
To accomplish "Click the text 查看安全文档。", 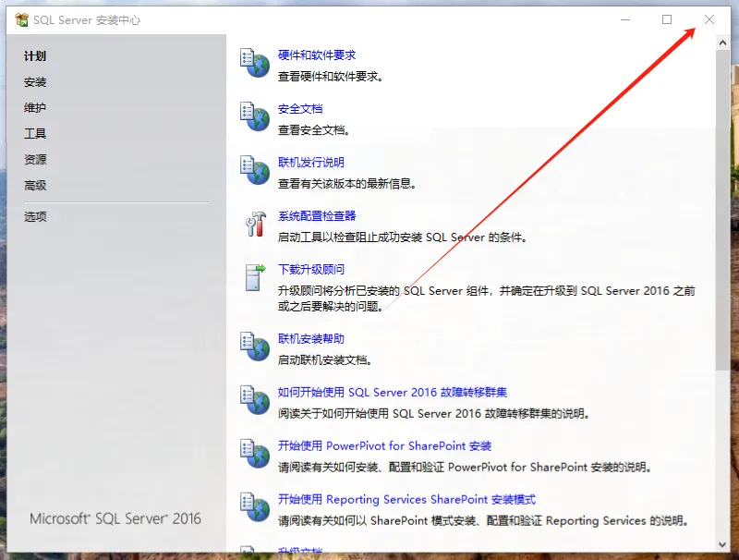I will (x=313, y=130).
